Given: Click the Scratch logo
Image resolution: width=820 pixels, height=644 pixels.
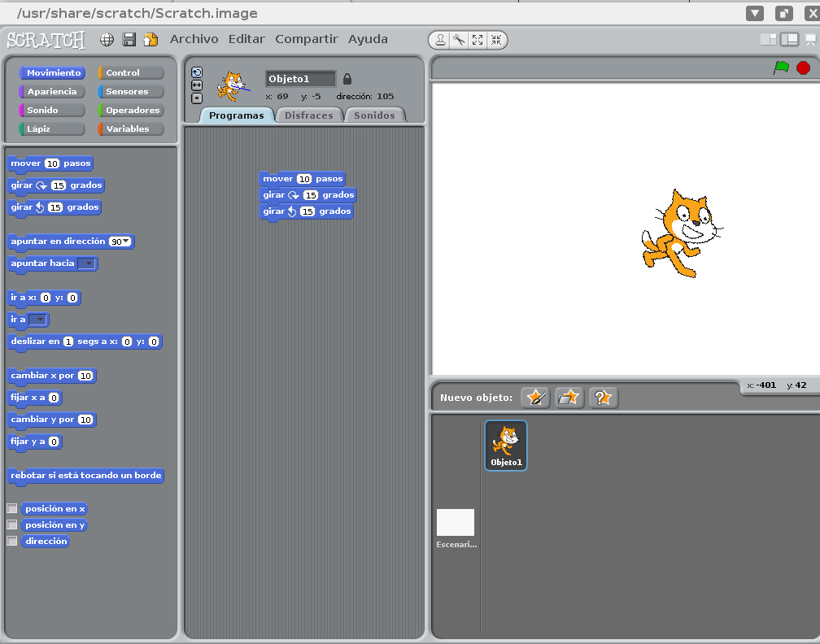Looking at the screenshot, I should [x=46, y=41].
